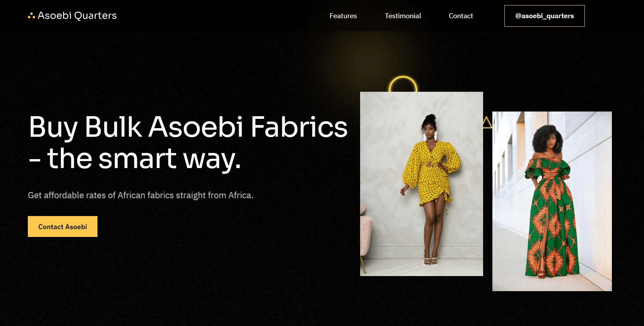Screen dimensions: 644x326
Task: Click the white earrings on yellow-dress model
Action: [x=430, y=136]
